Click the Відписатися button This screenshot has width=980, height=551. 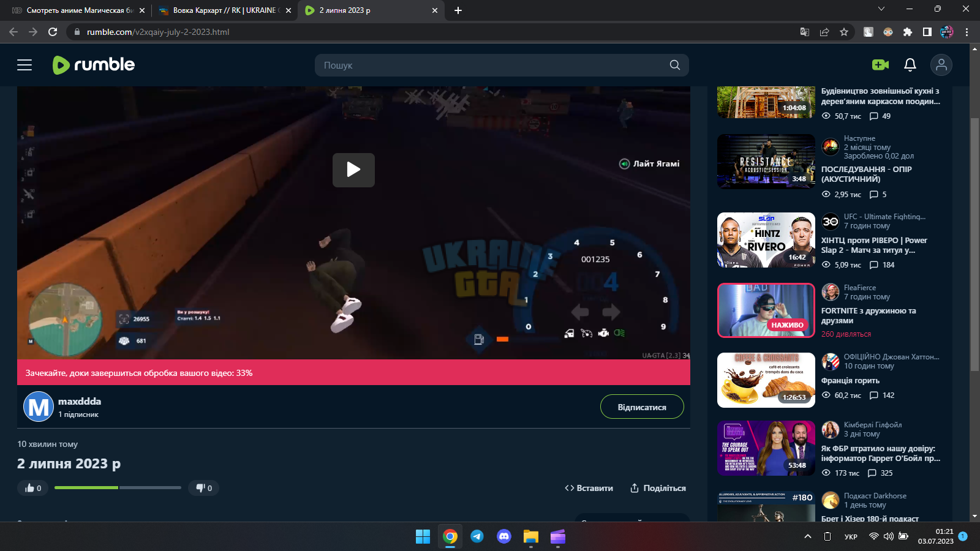(642, 407)
